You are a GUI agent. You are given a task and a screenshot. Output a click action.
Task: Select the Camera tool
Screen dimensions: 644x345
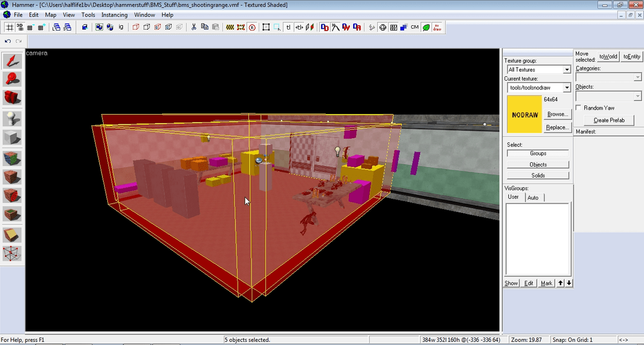(12, 97)
